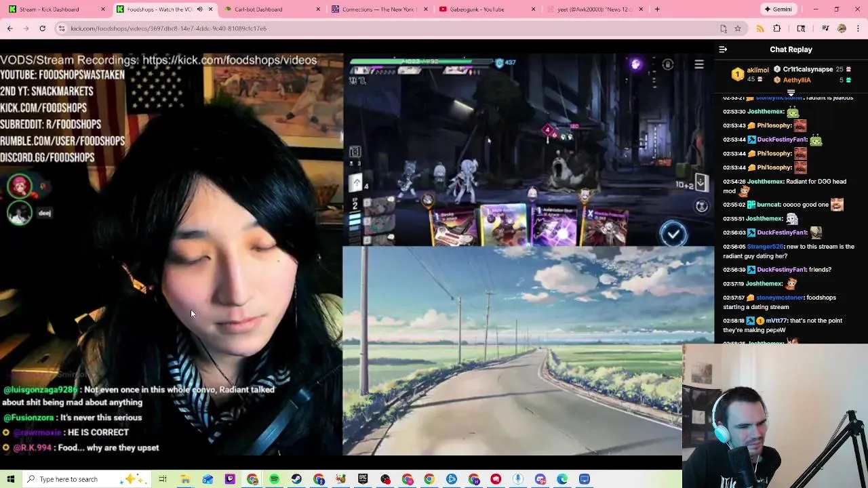Open akiimoi's leaderboard profile
The width and height of the screenshot is (868, 488).
757,70
